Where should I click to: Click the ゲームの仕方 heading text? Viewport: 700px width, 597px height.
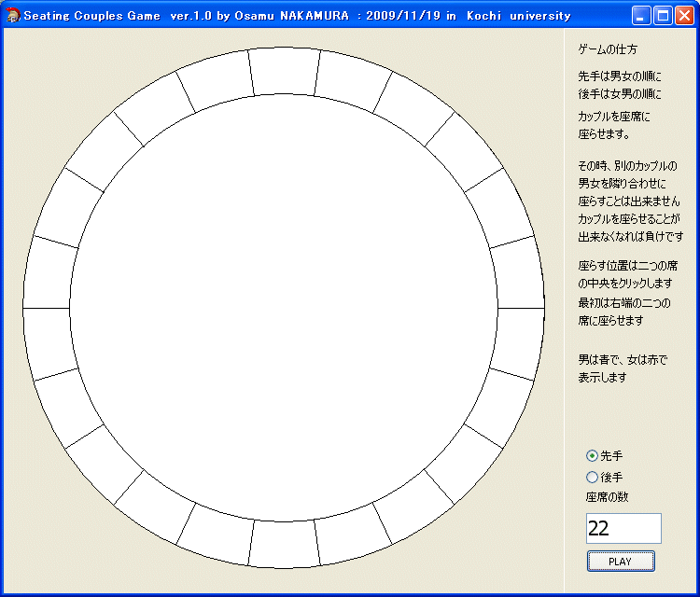click(608, 49)
